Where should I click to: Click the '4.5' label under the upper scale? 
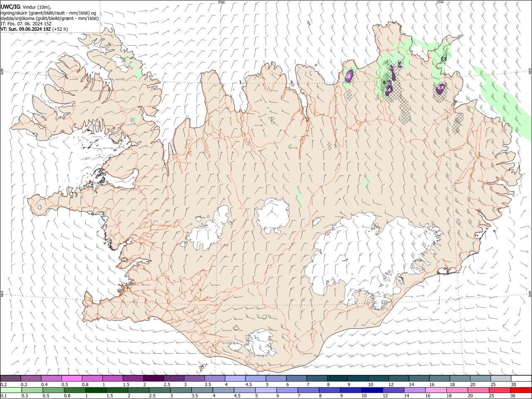click(x=249, y=384)
